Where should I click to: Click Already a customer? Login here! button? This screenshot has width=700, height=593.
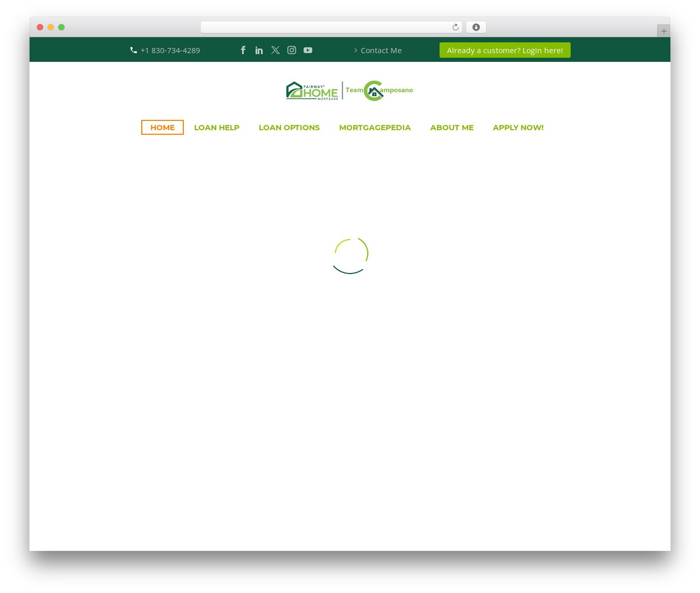[x=505, y=50]
